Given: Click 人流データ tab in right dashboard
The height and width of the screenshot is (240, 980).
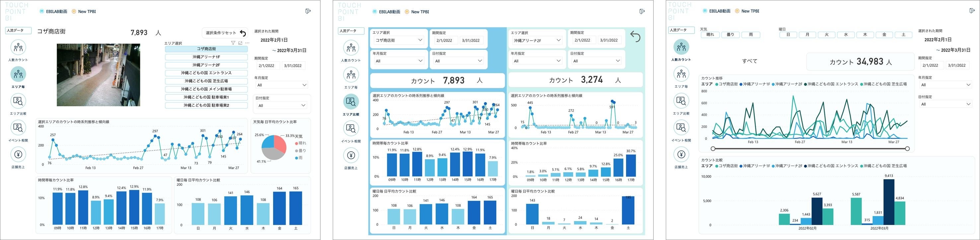Looking at the screenshot, I should [x=681, y=30].
